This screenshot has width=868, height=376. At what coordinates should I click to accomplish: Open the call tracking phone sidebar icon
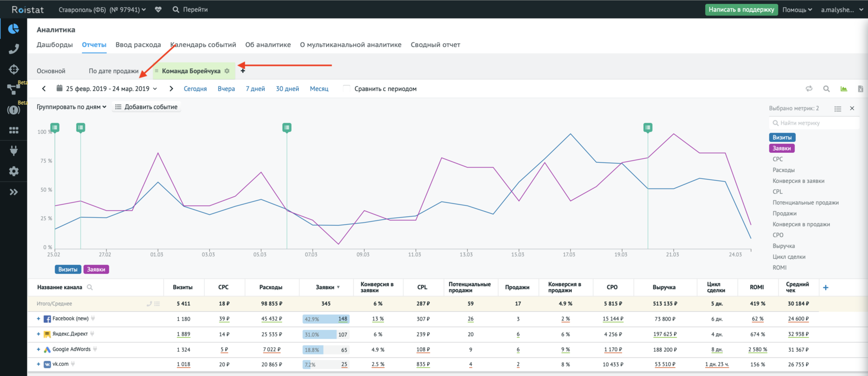click(13, 49)
